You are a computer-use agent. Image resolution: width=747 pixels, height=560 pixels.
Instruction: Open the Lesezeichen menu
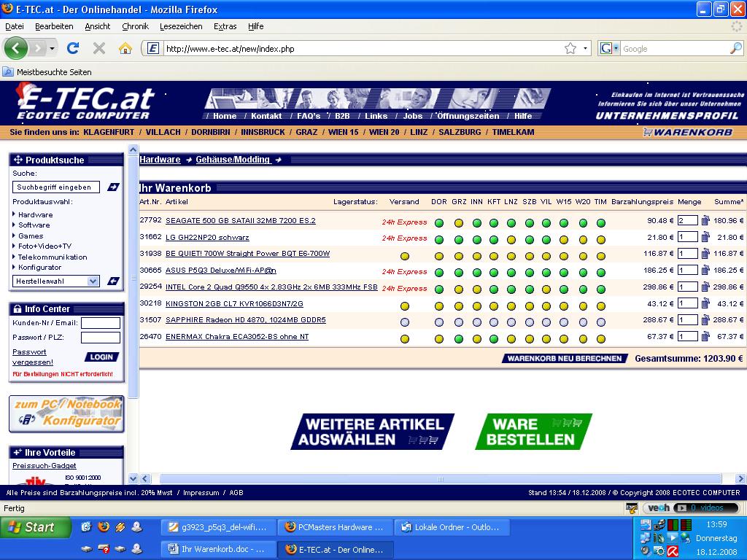tap(181, 26)
